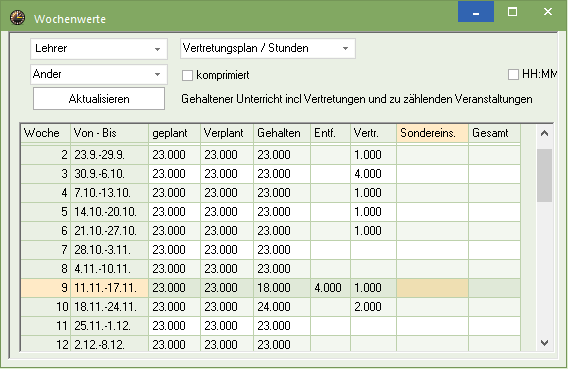This screenshot has height=369, width=568.
Task: Click the Aktualisieren button
Action: pyautogui.click(x=99, y=98)
